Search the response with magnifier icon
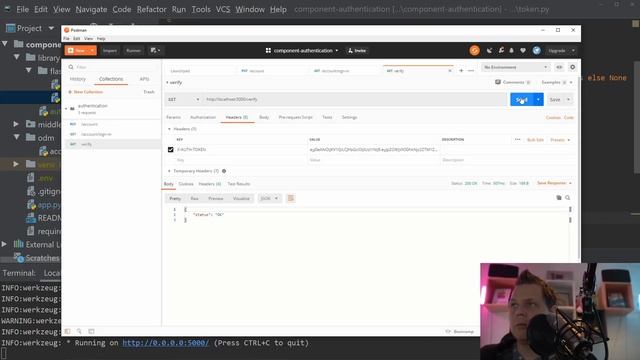Viewport: 640px width, 360px height. (568, 198)
